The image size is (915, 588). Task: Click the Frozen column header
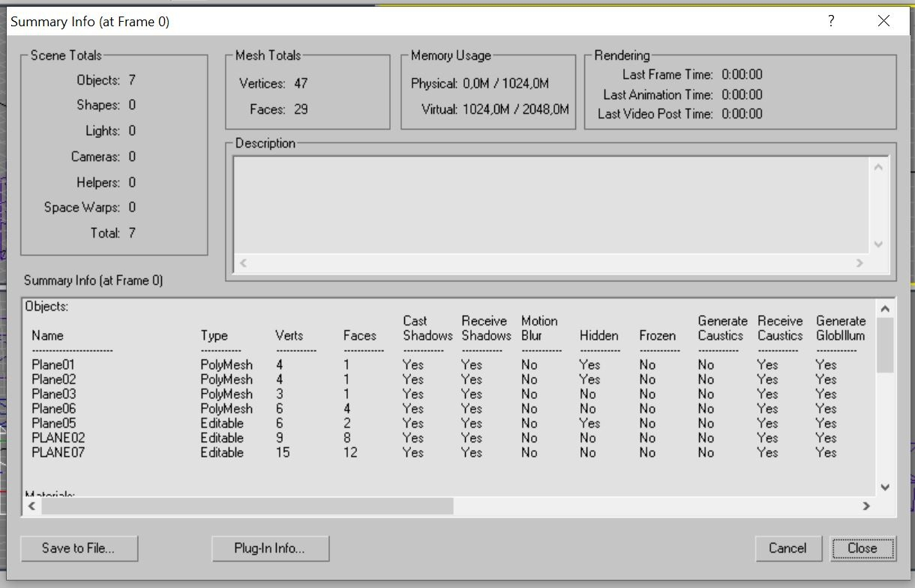tap(657, 336)
